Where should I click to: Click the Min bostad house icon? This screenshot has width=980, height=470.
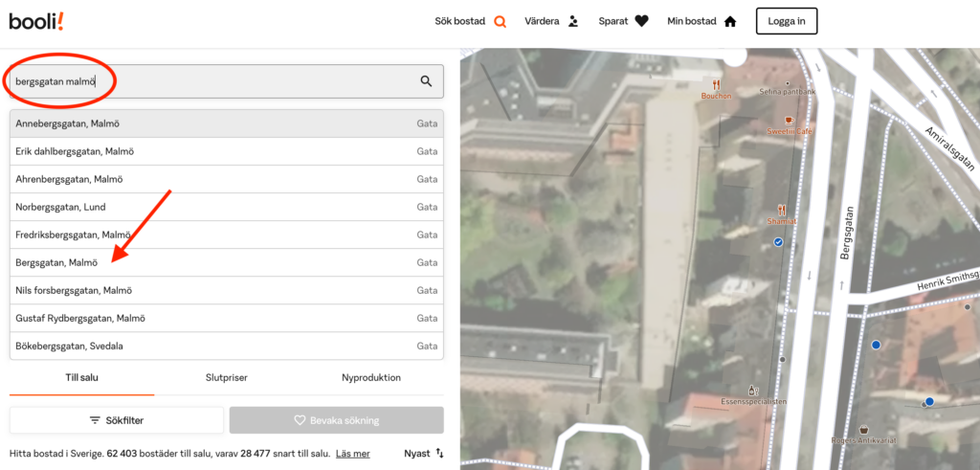[x=730, y=21]
